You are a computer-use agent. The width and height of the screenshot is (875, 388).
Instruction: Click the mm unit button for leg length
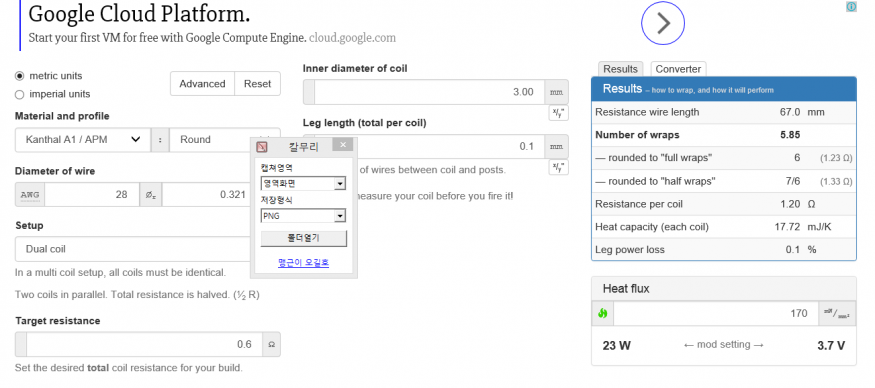pyautogui.click(x=556, y=146)
